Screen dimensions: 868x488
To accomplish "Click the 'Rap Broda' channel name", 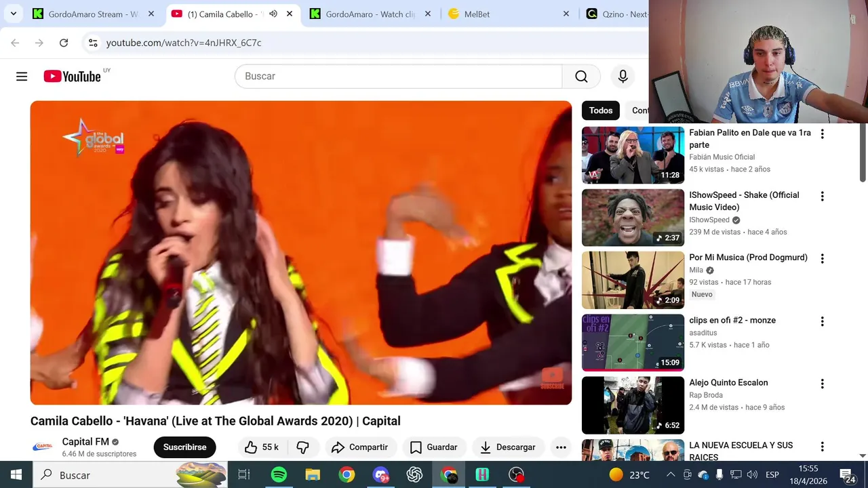I will pos(706,395).
